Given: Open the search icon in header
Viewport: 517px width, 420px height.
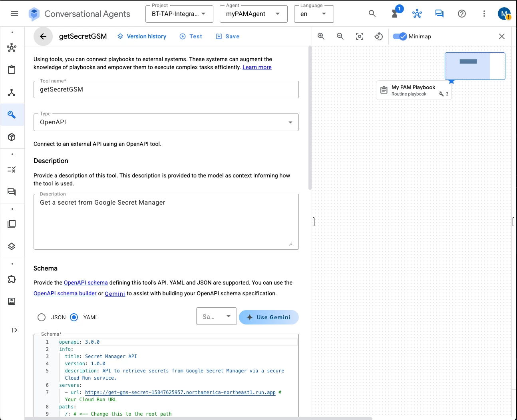Looking at the screenshot, I should [372, 14].
